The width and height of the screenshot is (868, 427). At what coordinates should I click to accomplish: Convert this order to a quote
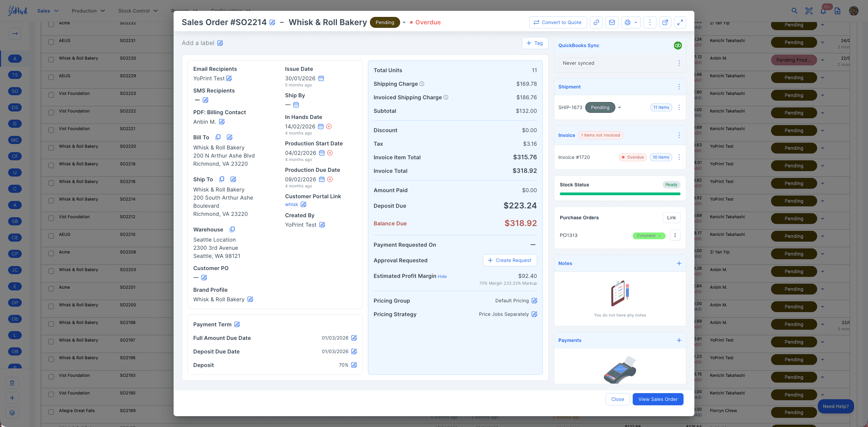(x=558, y=22)
